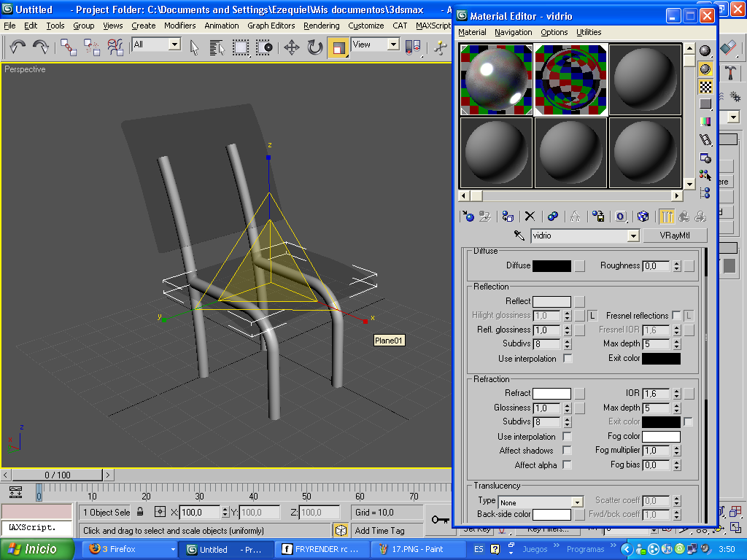Open Select by Name list tool

coord(217,47)
